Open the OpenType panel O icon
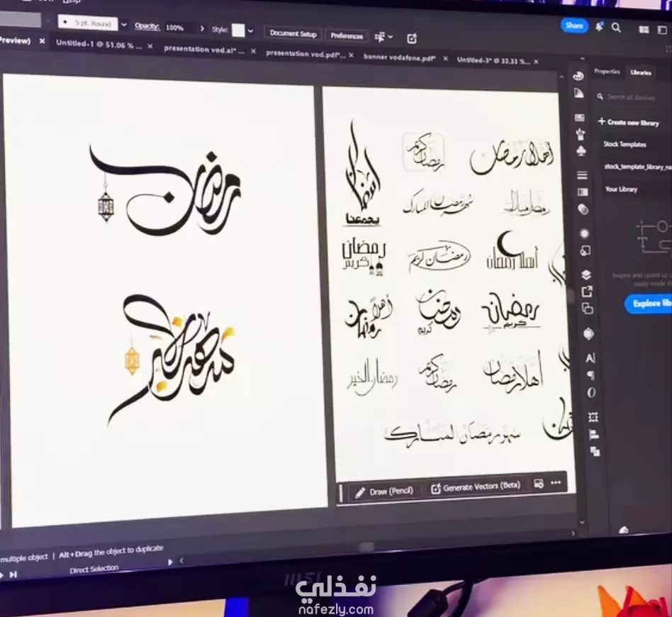 coord(591,392)
